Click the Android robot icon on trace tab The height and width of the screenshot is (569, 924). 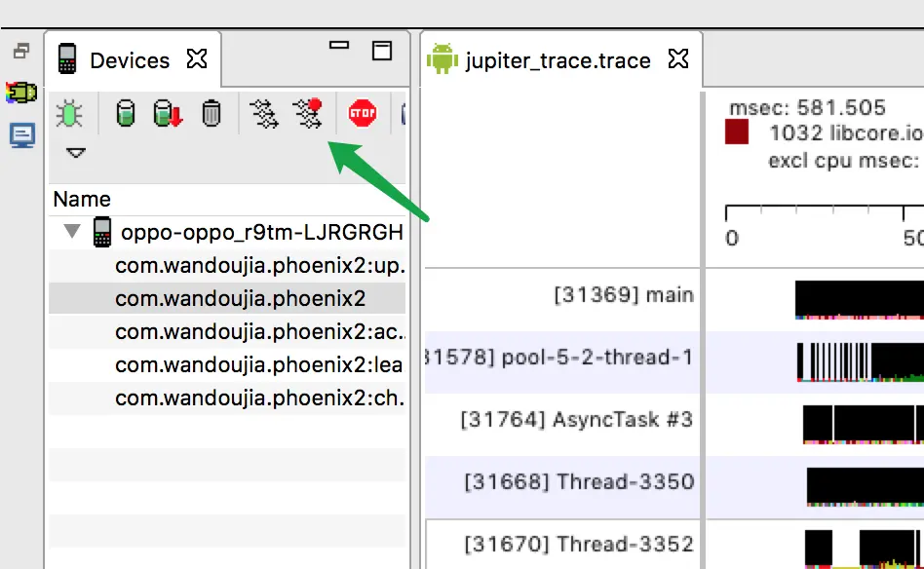click(443, 58)
